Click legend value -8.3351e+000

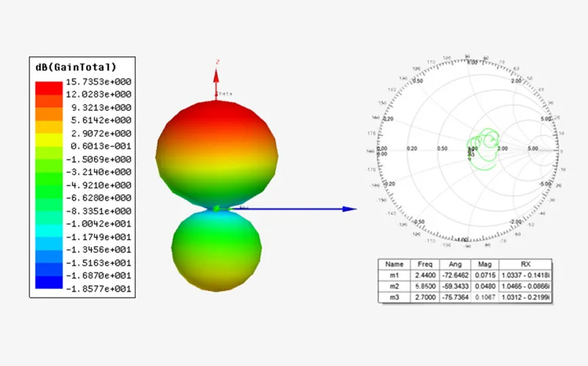pos(98,211)
